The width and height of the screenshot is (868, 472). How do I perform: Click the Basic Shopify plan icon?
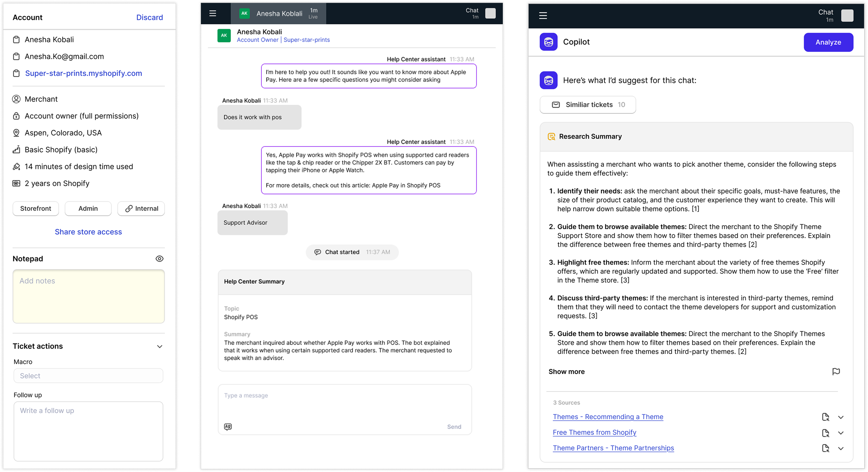click(16, 150)
